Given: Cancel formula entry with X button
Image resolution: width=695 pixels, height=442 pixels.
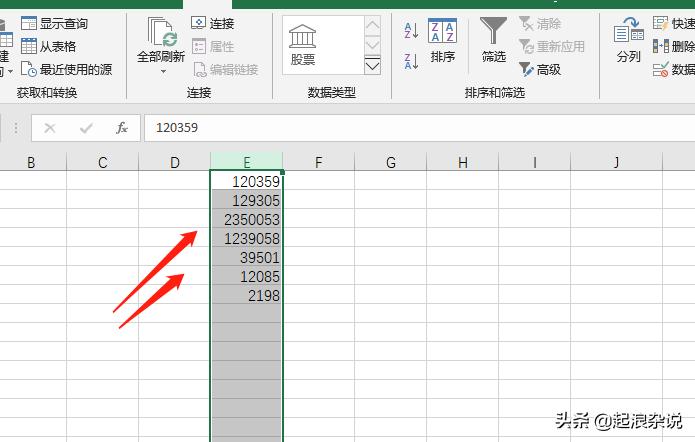Looking at the screenshot, I should [x=50, y=129].
